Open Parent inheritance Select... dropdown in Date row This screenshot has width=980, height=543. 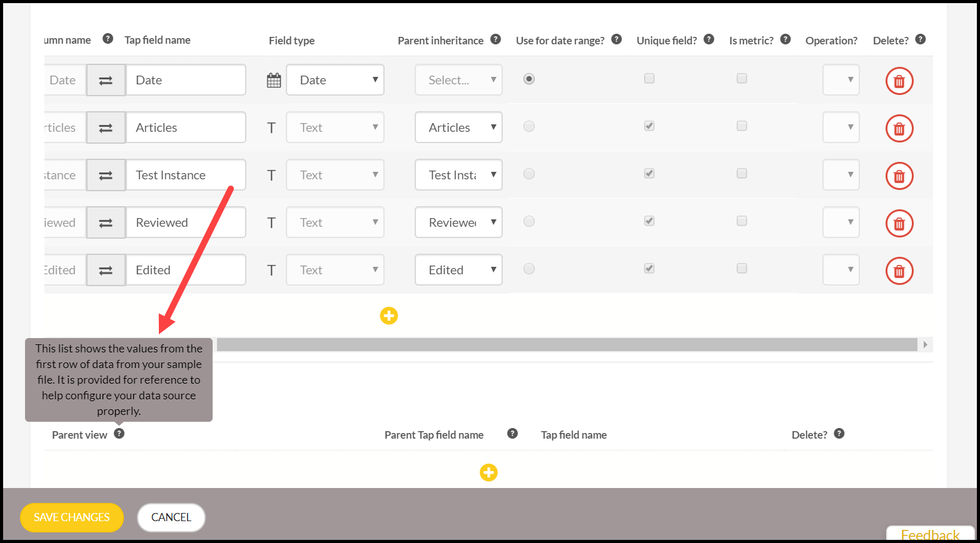coord(458,80)
